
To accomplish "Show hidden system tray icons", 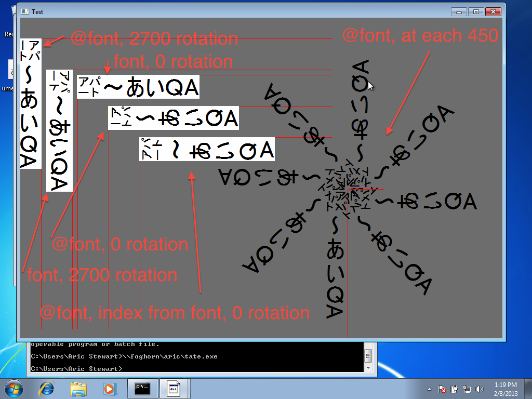I will (x=430, y=389).
